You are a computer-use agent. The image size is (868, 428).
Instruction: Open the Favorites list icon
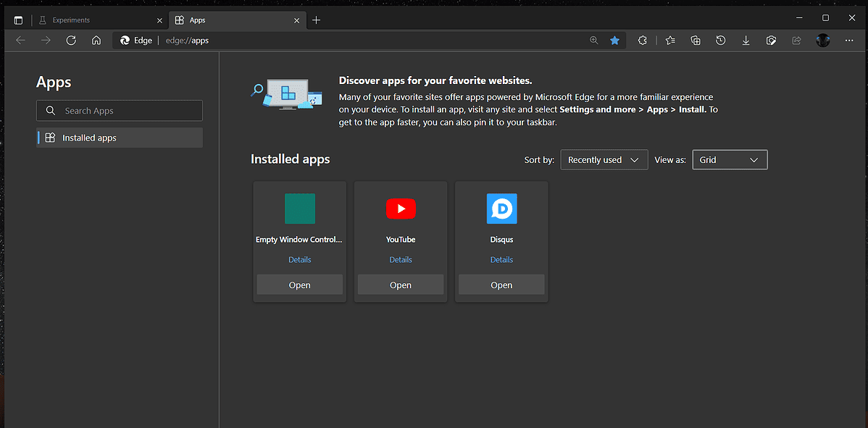pyautogui.click(x=669, y=40)
